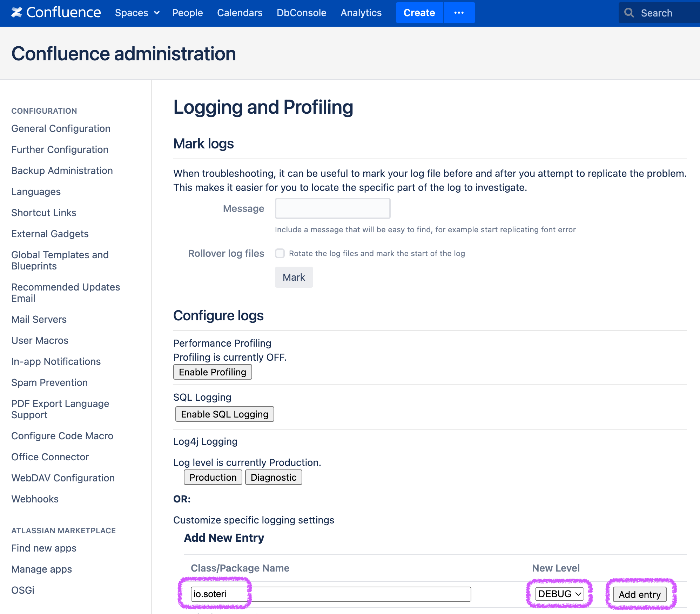This screenshot has height=614, width=700.
Task: Click the Class/Package Name input field
Action: (330, 594)
